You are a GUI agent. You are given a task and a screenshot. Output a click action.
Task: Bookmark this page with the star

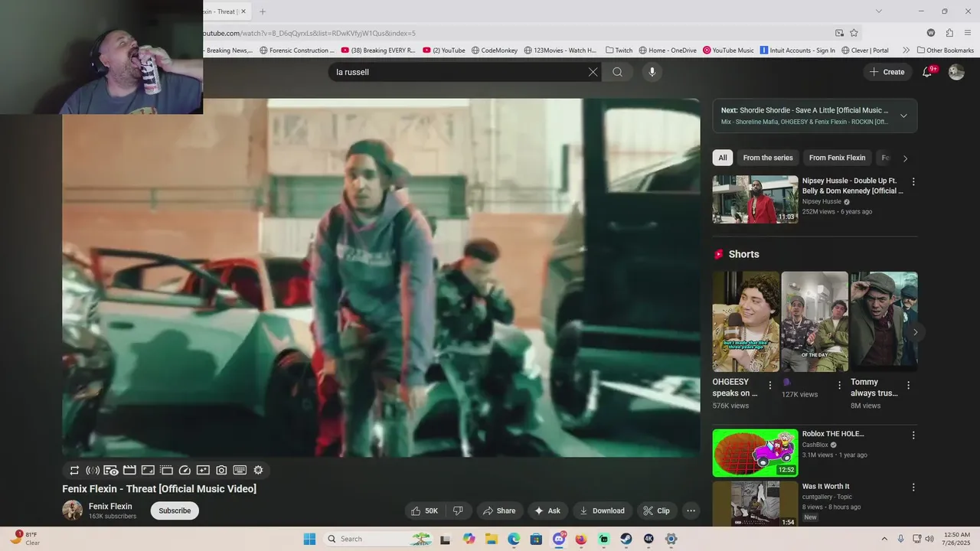854,33
